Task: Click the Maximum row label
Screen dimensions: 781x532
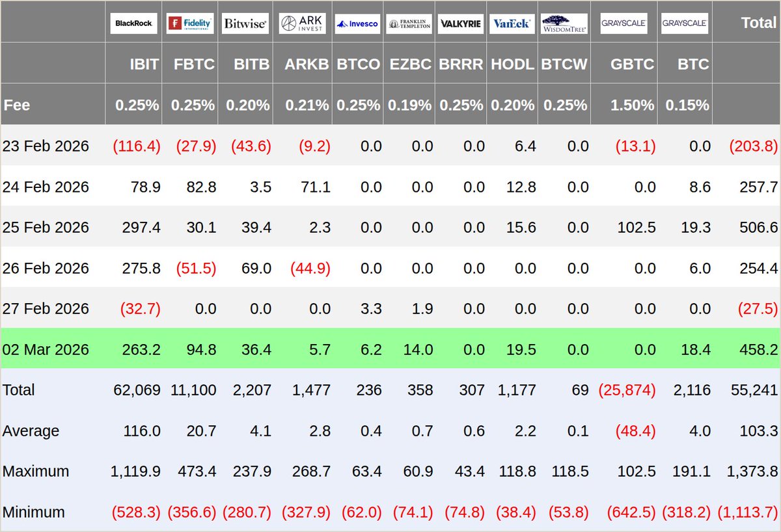Action: pyautogui.click(x=35, y=472)
